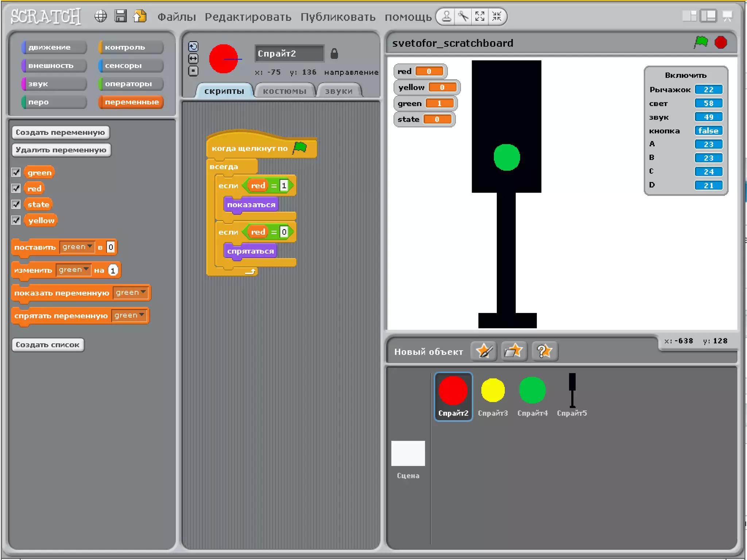Open the Файлы menu

click(177, 17)
